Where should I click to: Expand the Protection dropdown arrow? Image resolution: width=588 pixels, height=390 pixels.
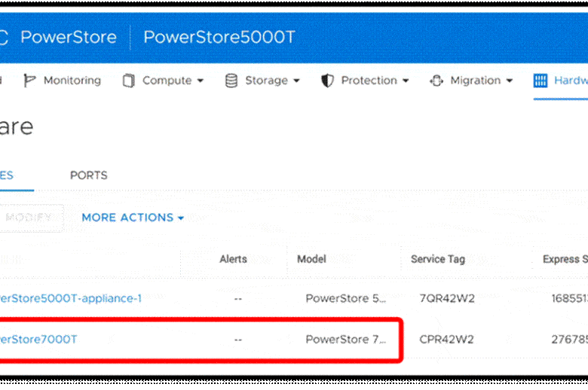[406, 81]
